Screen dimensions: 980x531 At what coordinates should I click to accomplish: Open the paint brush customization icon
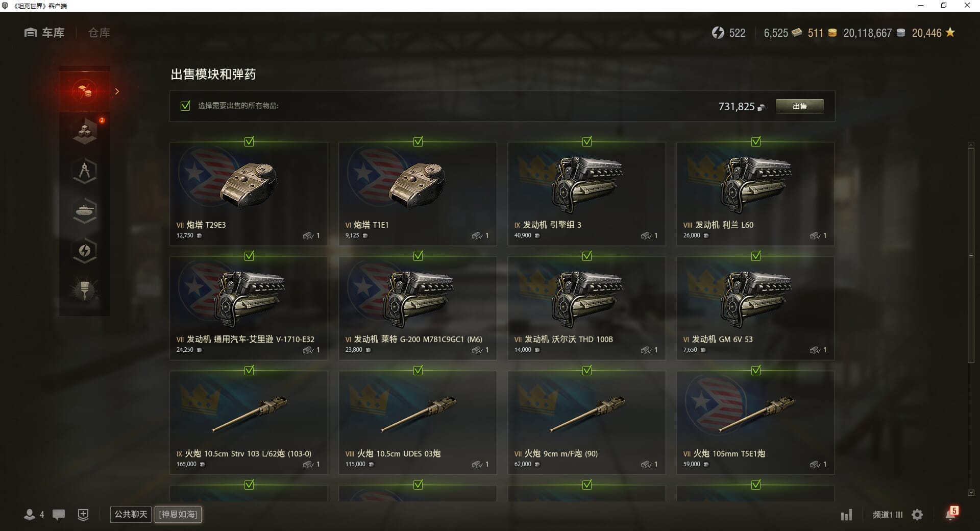click(x=85, y=291)
